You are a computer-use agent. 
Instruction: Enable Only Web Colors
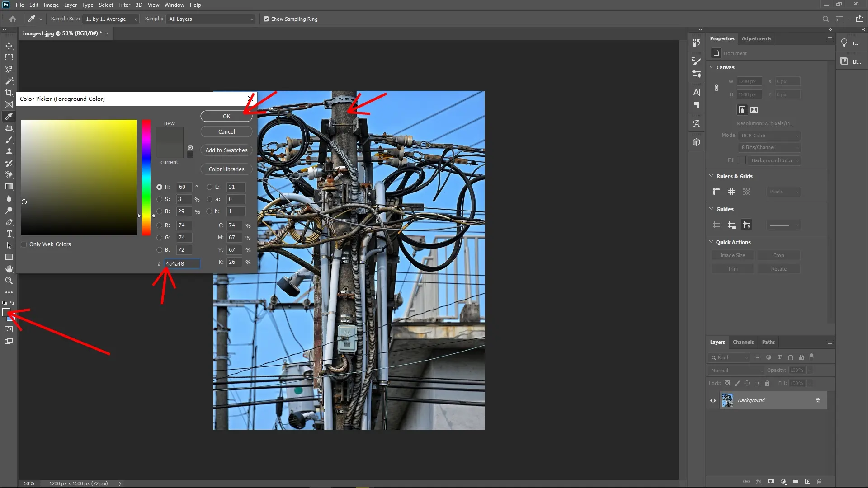[24, 244]
